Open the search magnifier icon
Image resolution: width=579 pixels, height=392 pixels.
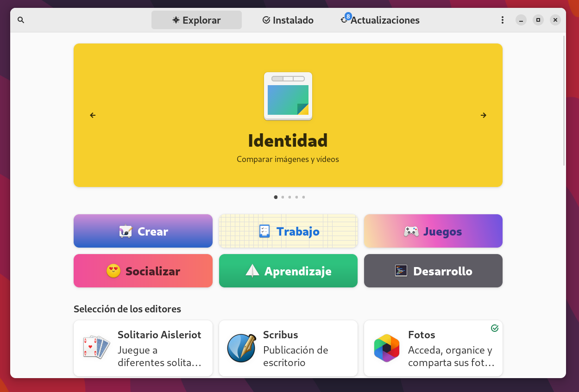pyautogui.click(x=21, y=20)
